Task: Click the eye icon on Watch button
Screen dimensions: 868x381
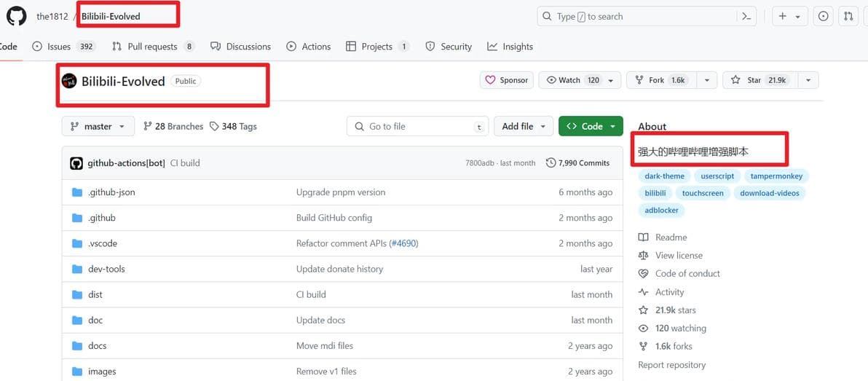Action: (551, 80)
